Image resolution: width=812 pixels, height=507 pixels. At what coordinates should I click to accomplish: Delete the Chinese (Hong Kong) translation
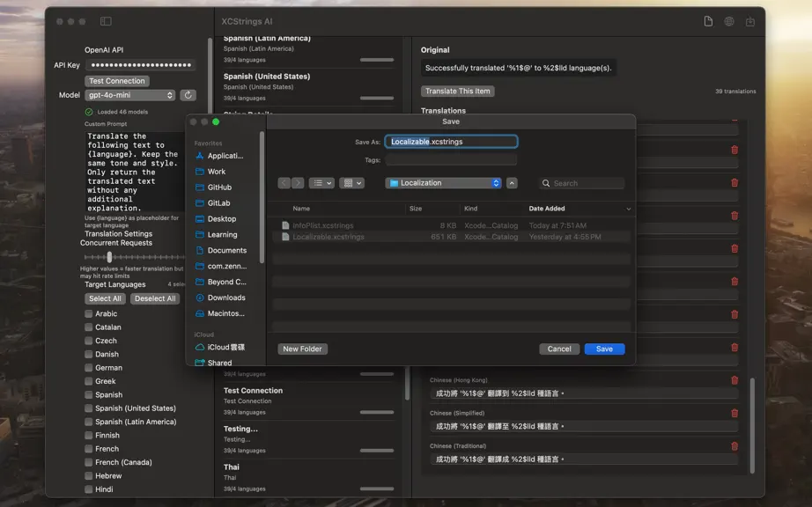pos(734,380)
